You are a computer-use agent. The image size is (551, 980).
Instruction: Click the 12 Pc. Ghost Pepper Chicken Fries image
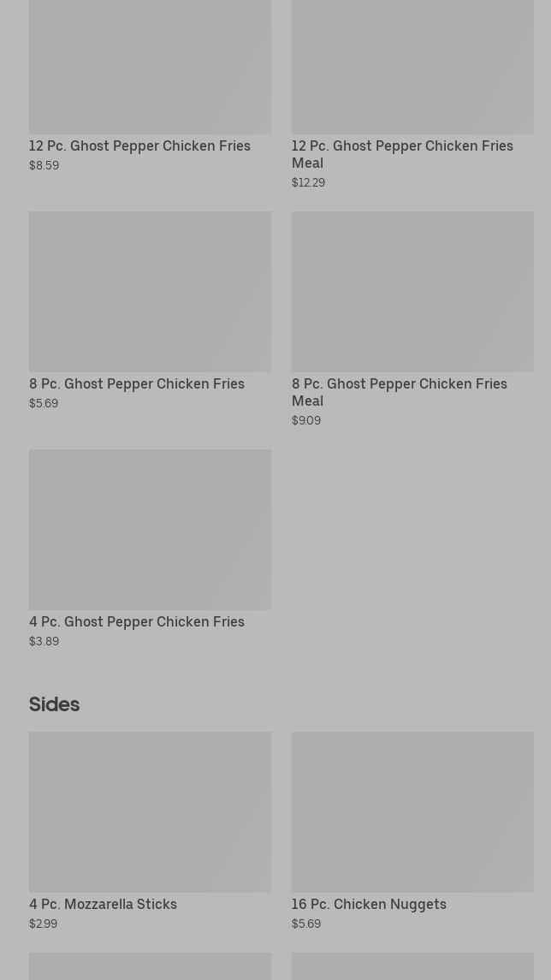[x=150, y=67]
